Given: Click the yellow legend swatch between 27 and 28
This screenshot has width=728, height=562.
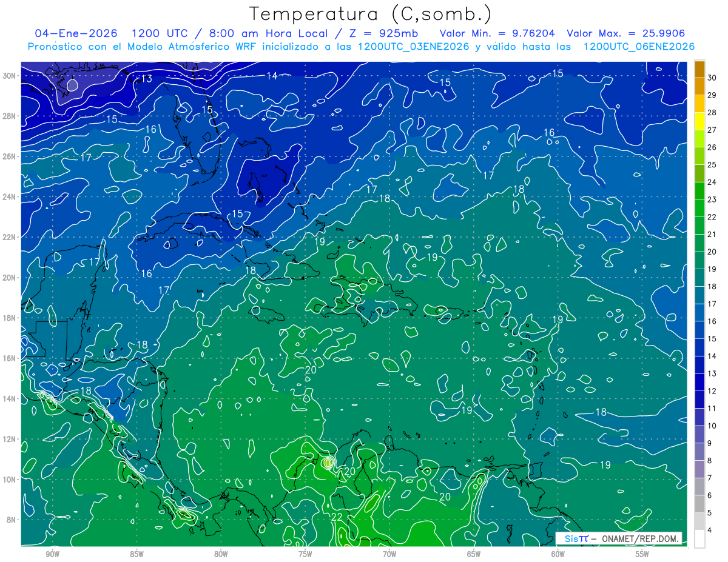Looking at the screenshot, I should coord(699,121).
